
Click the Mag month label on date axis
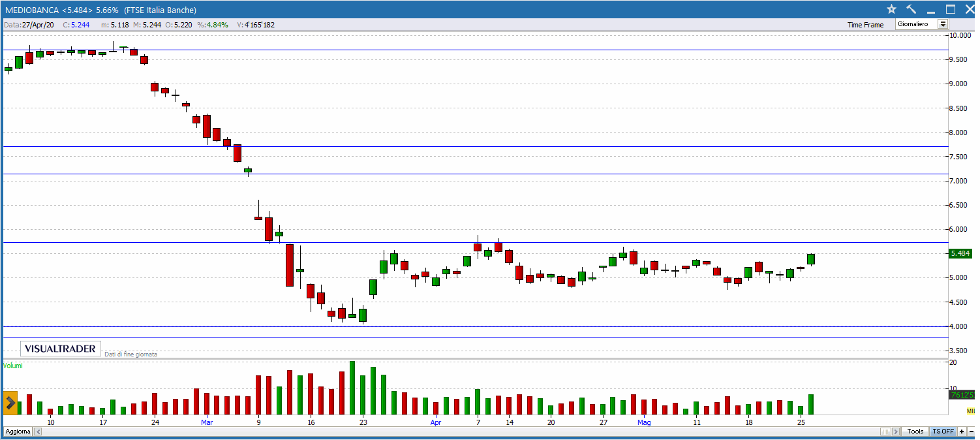(644, 422)
